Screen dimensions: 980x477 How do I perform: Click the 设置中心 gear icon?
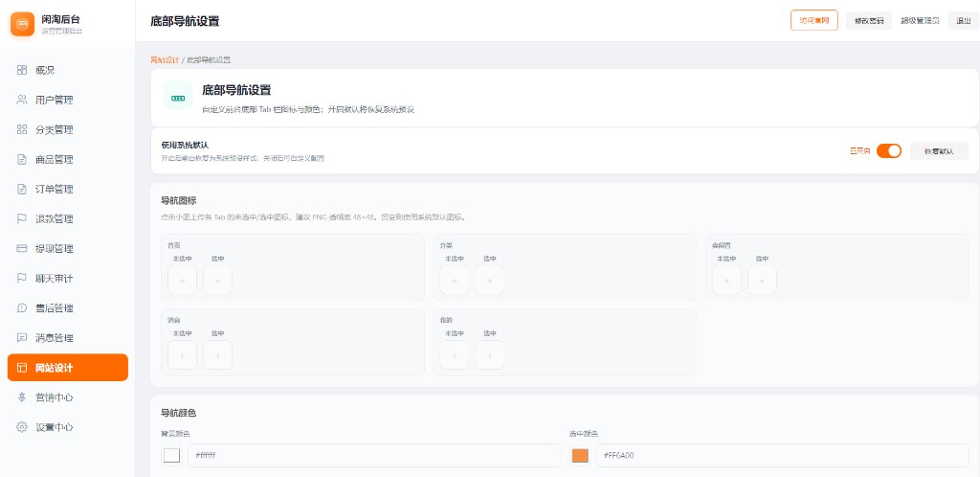tap(22, 427)
